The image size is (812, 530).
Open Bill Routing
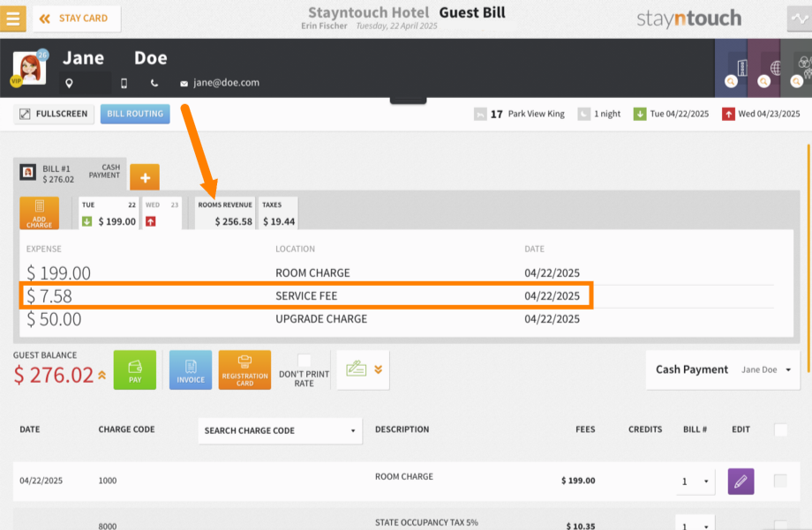[135, 114]
